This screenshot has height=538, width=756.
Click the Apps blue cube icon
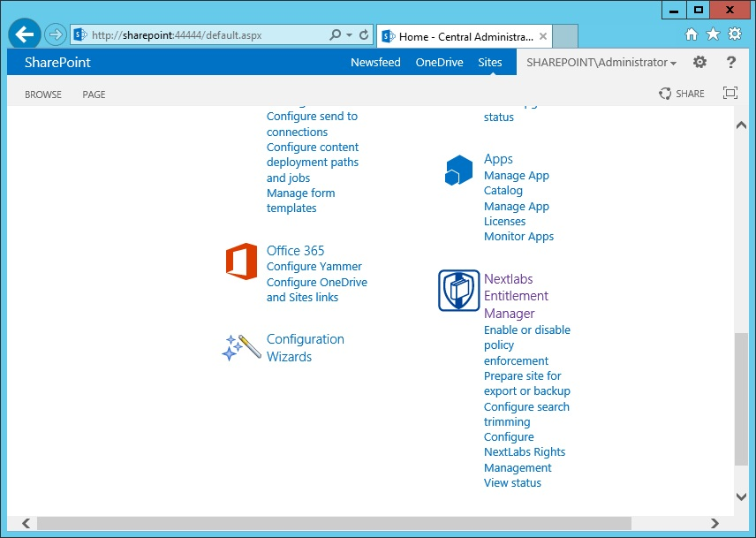click(x=458, y=170)
